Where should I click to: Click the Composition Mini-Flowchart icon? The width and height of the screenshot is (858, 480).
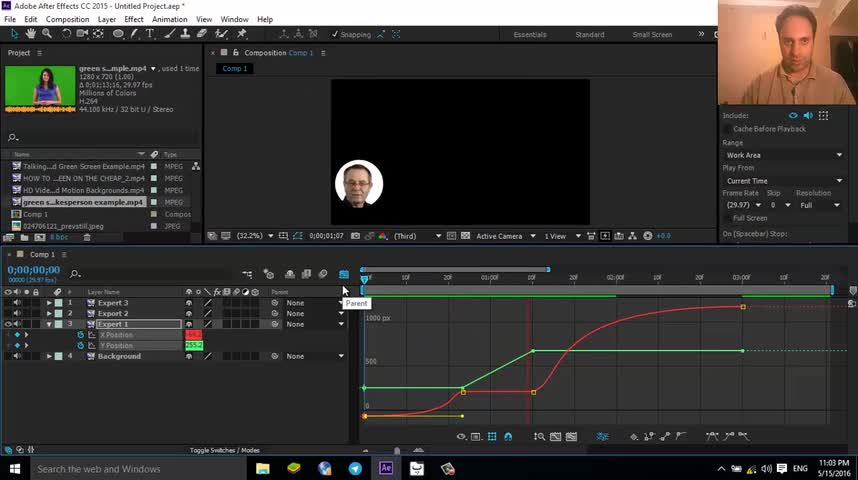(x=247, y=274)
